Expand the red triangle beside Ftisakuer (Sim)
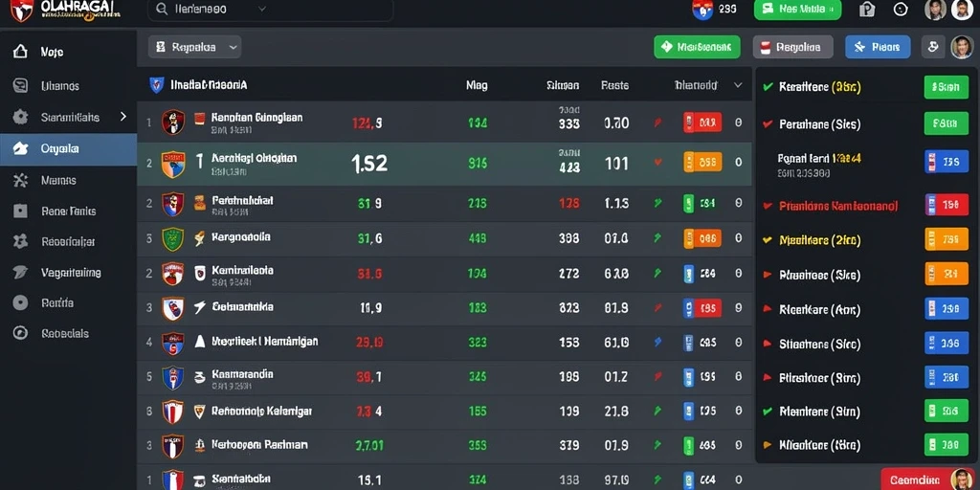This screenshot has height=490, width=980. [x=768, y=378]
